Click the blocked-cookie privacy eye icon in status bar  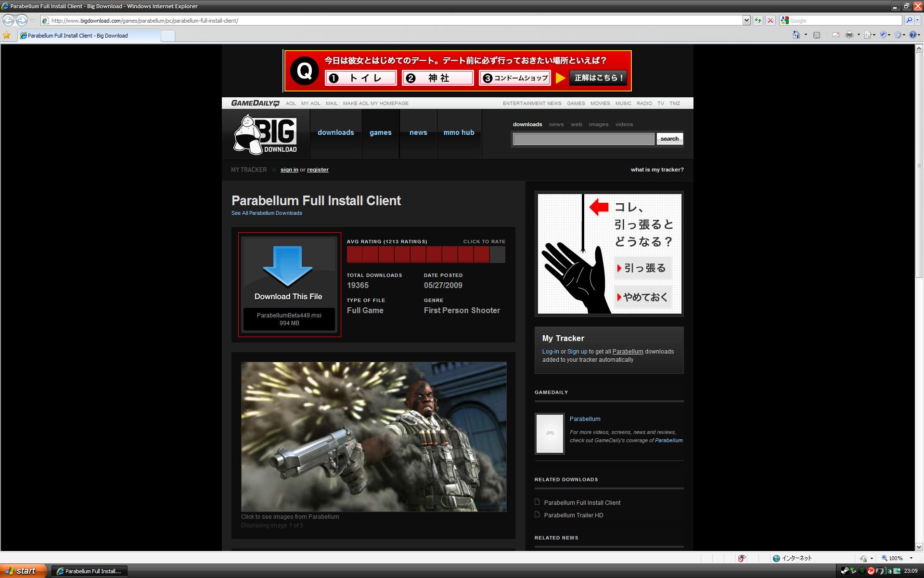tap(742, 558)
